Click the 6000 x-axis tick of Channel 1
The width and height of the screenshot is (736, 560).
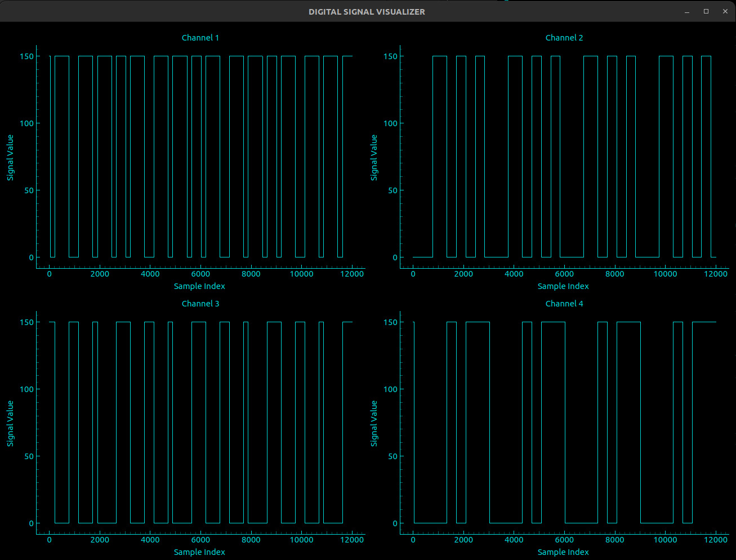pos(200,274)
